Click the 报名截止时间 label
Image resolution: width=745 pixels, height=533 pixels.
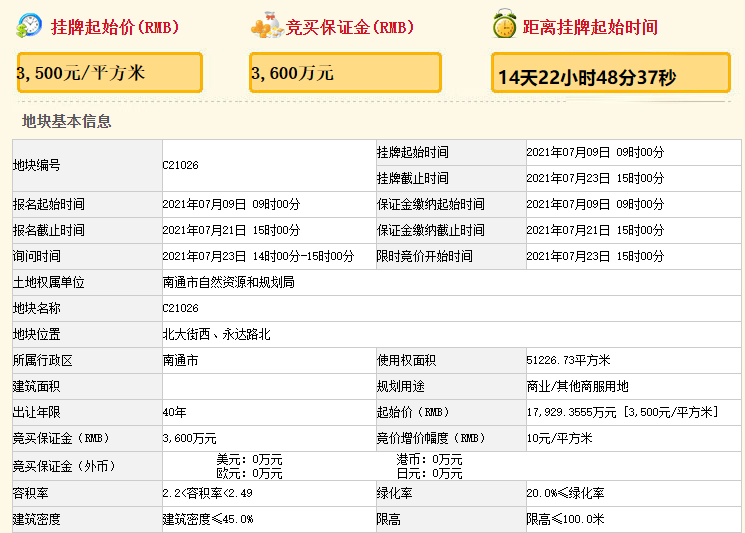(48, 231)
